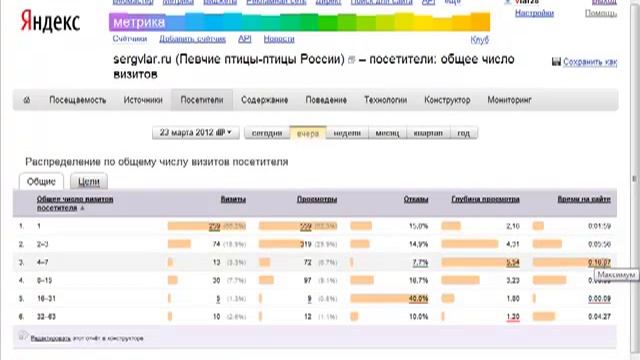Open the Добавить счётчик link
This screenshot has height=360, width=640.
point(192,39)
